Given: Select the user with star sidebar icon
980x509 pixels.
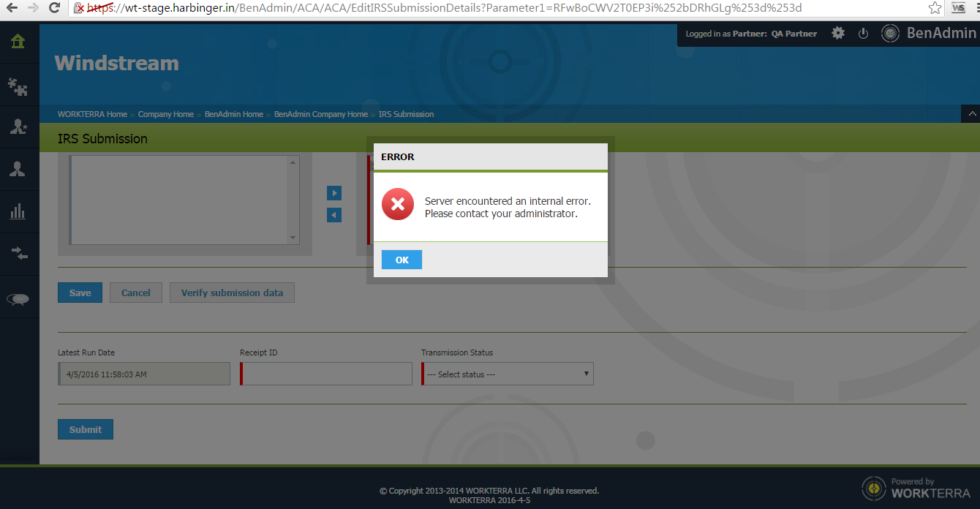Looking at the screenshot, I should (x=18, y=127).
